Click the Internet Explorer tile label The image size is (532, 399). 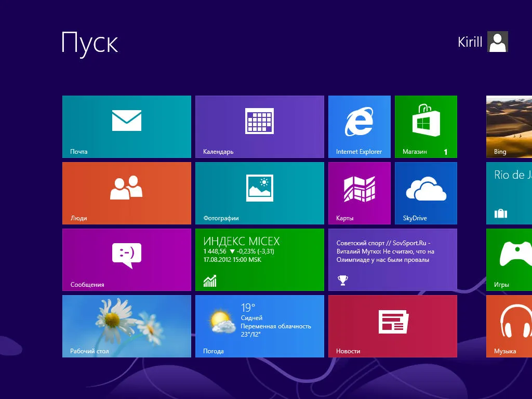[359, 152]
